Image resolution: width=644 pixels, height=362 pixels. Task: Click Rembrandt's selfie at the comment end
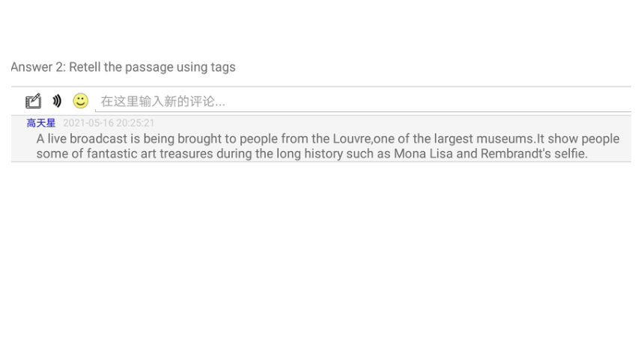[534, 153]
